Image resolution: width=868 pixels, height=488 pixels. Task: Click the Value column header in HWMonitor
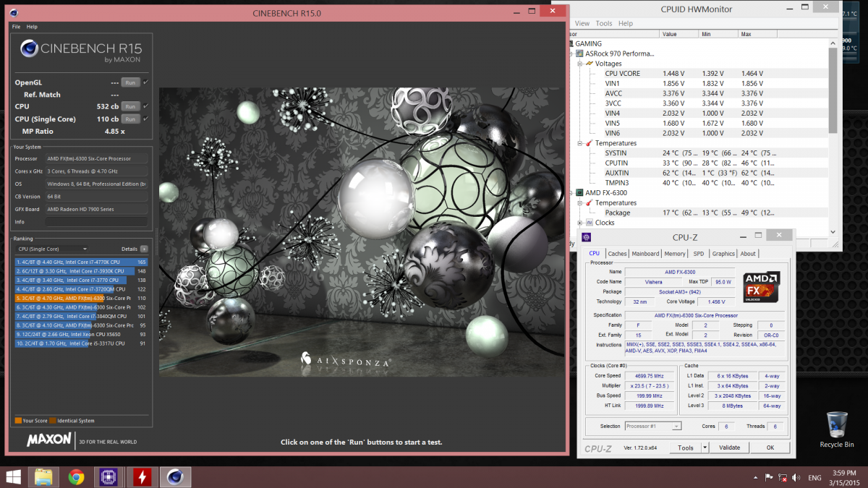coord(678,34)
